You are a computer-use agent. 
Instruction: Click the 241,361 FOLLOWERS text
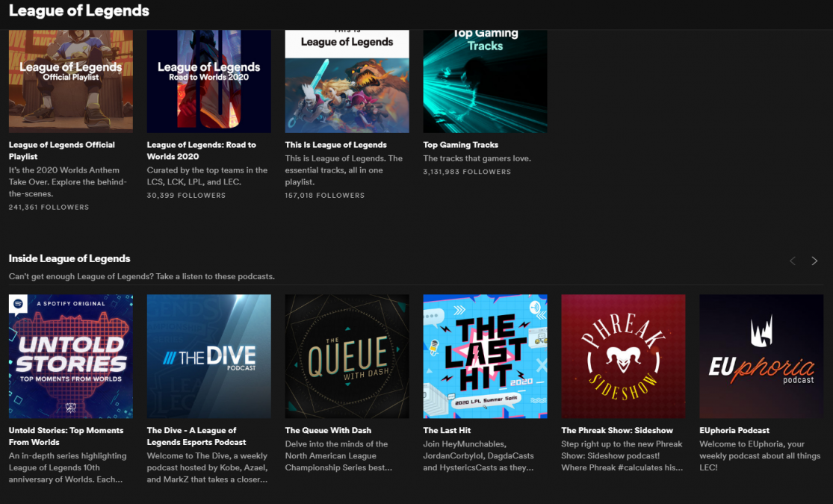click(49, 207)
